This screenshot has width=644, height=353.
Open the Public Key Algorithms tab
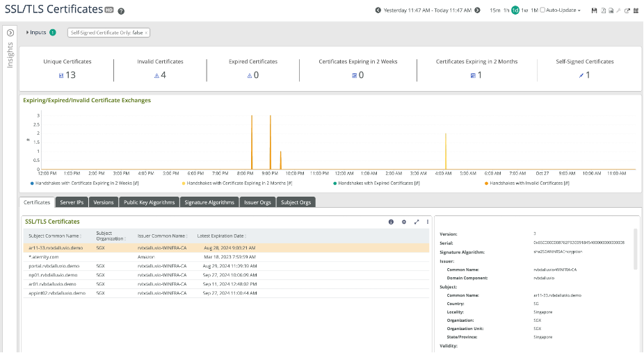(x=149, y=202)
